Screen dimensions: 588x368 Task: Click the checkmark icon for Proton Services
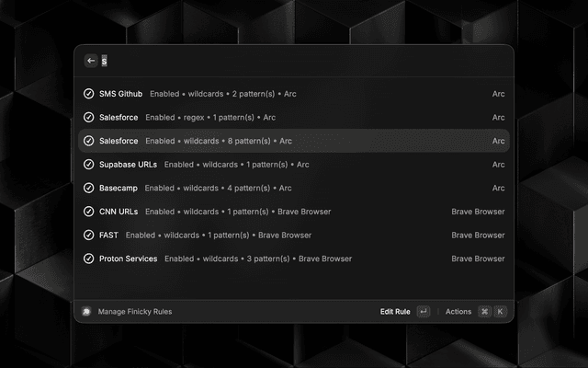tap(88, 259)
